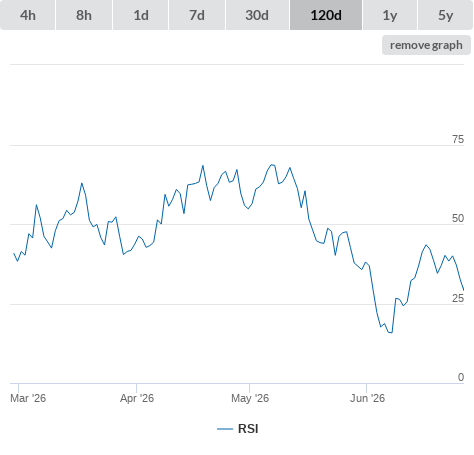The image size is (474, 455).
Task: Choose the 1d range tab
Action: tap(141, 15)
